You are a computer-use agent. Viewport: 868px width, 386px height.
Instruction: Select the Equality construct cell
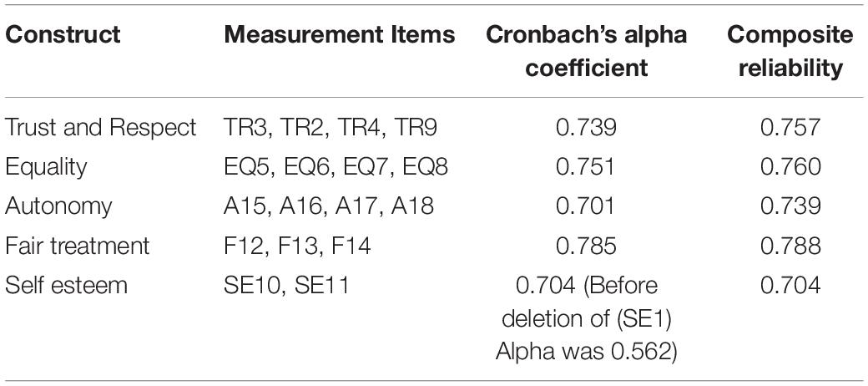click(46, 167)
